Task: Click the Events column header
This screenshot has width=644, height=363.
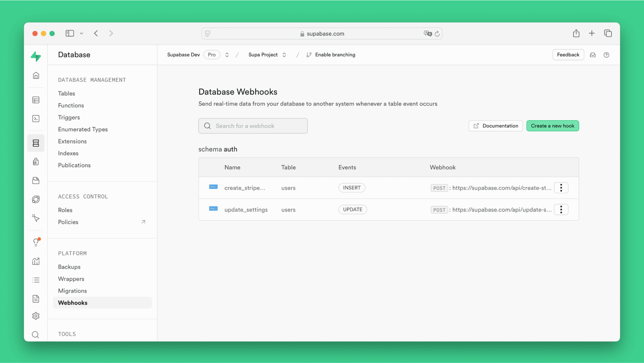Action: 347,168
